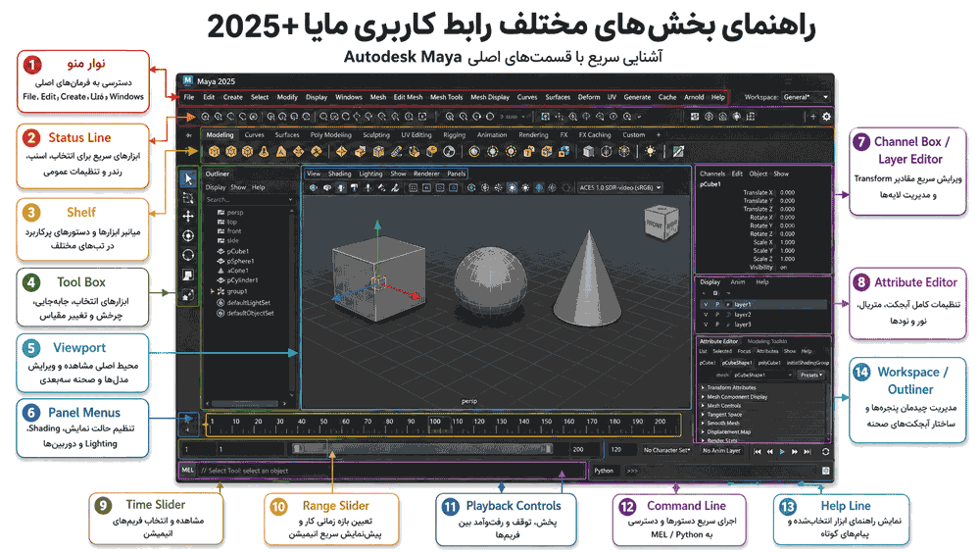
Task: Open the Arnold menu
Action: click(694, 97)
